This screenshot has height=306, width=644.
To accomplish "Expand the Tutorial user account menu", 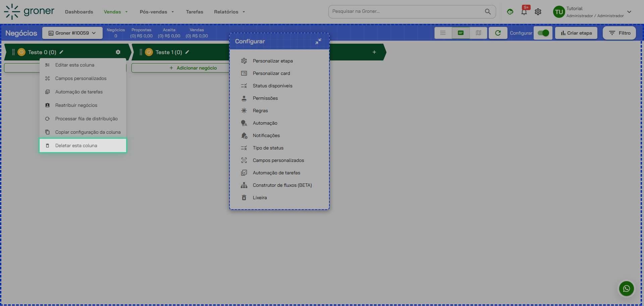I will click(x=629, y=12).
